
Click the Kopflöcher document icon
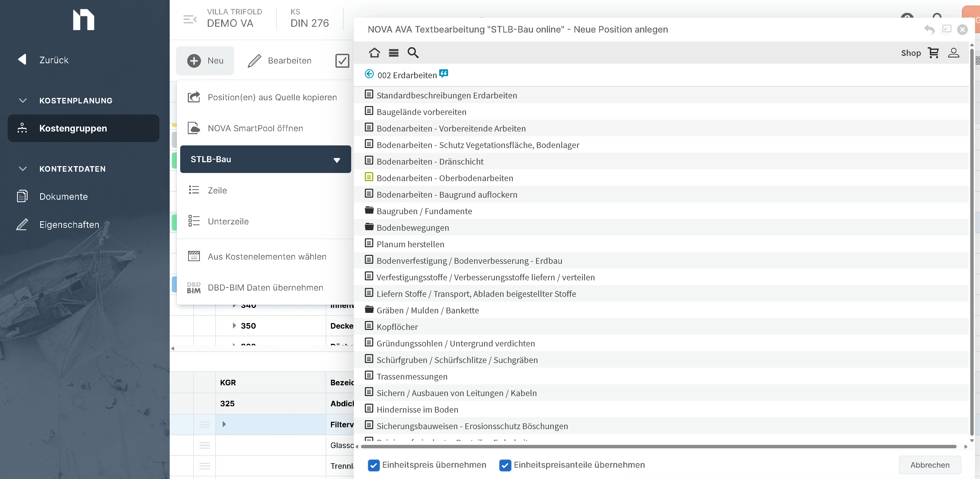[x=369, y=326]
